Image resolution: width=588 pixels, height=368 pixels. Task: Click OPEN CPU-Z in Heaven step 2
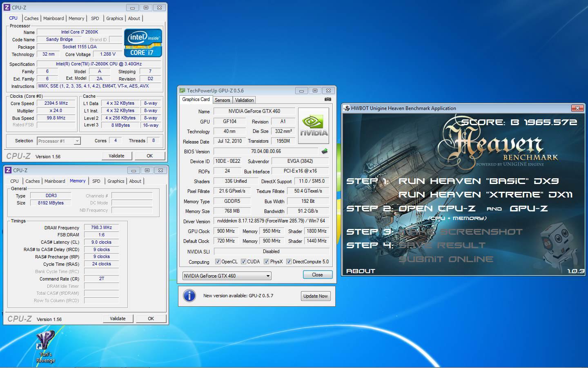click(437, 209)
